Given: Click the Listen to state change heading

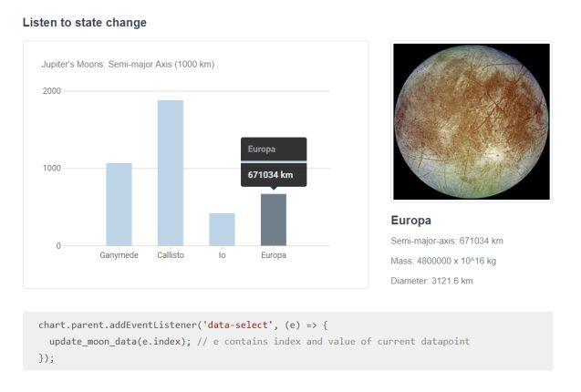Looking at the screenshot, I should (x=85, y=22).
